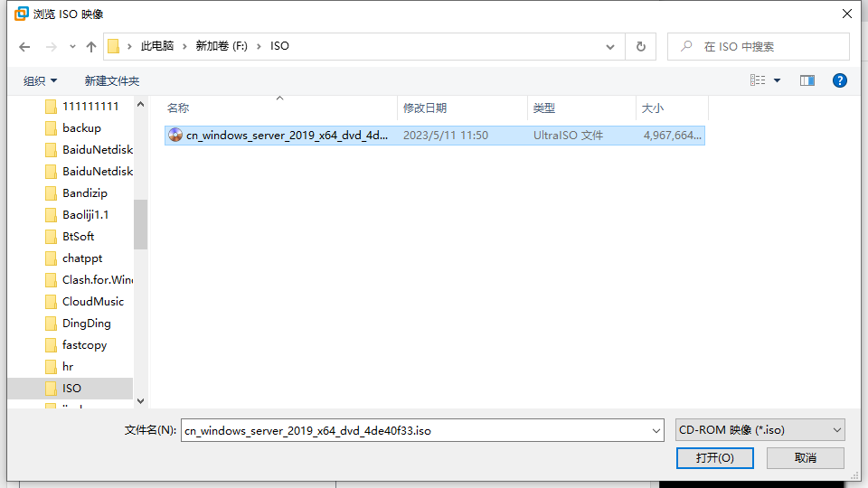Viewport: 868px width, 488px height.
Task: Sort by 名称 column header
Action: (x=280, y=108)
